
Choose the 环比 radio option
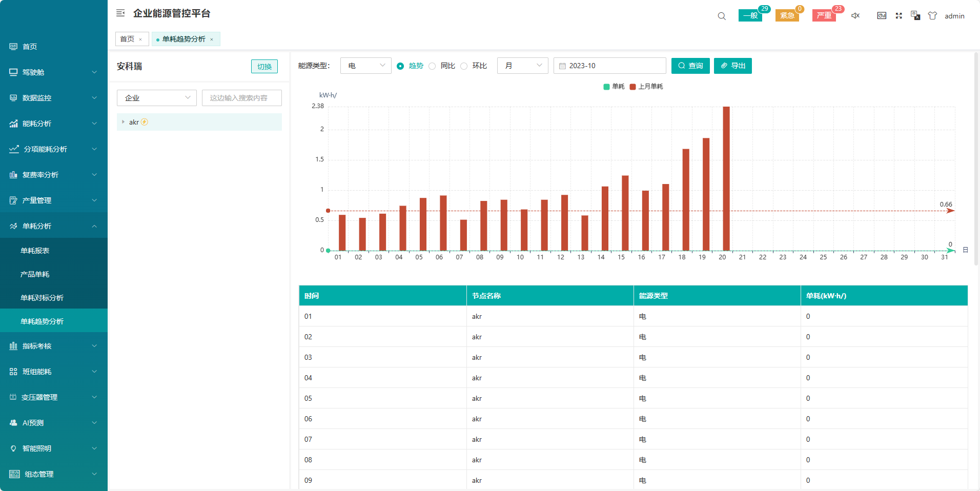tap(464, 66)
